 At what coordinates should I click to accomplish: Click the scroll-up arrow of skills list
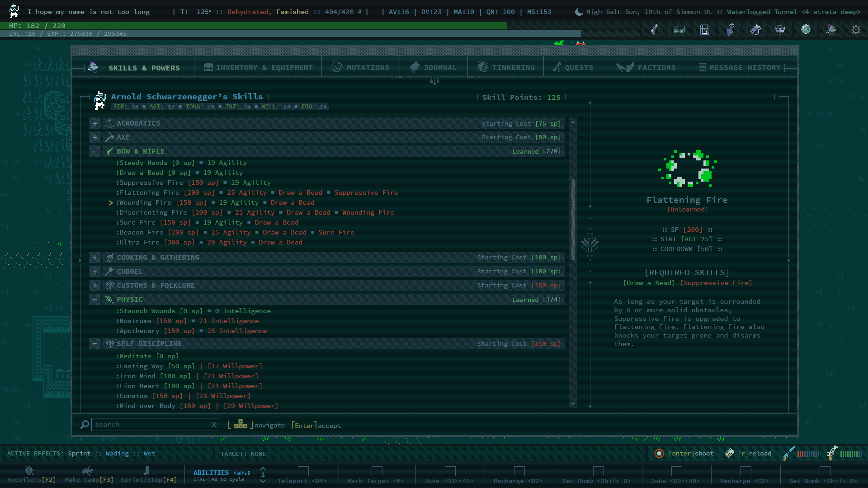pos(573,122)
